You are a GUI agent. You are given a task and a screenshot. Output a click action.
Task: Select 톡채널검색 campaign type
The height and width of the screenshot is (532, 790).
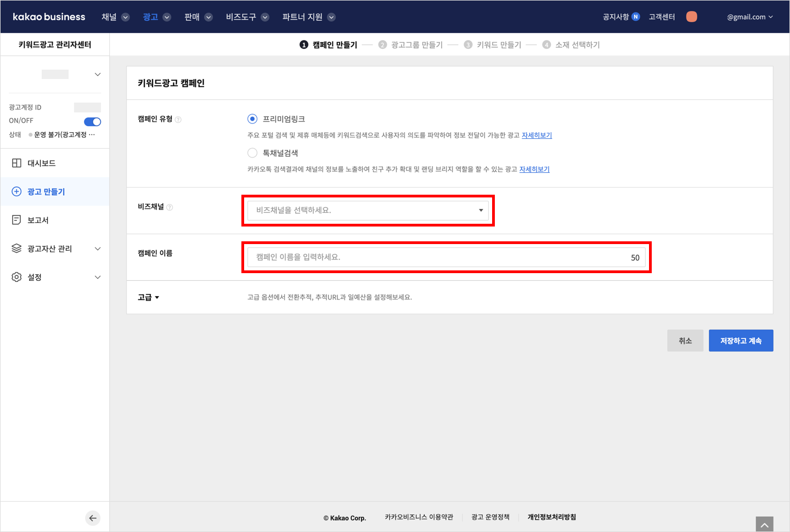pos(252,153)
